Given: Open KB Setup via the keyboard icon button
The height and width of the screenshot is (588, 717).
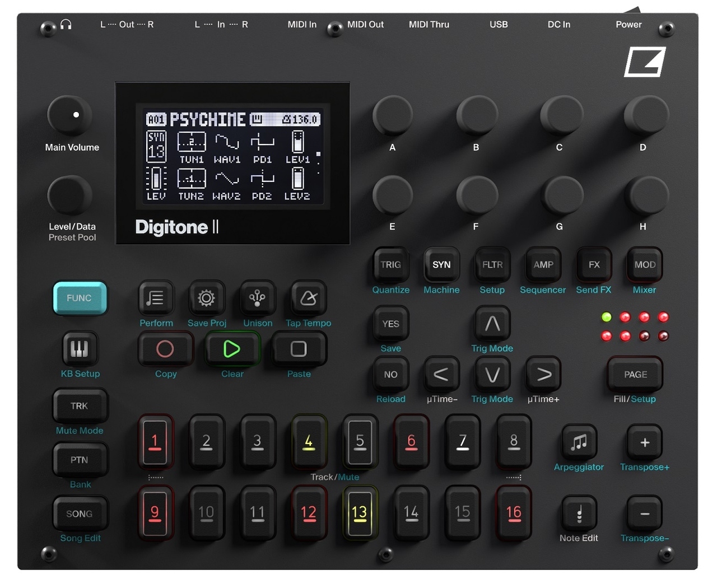Looking at the screenshot, I should click(80, 349).
